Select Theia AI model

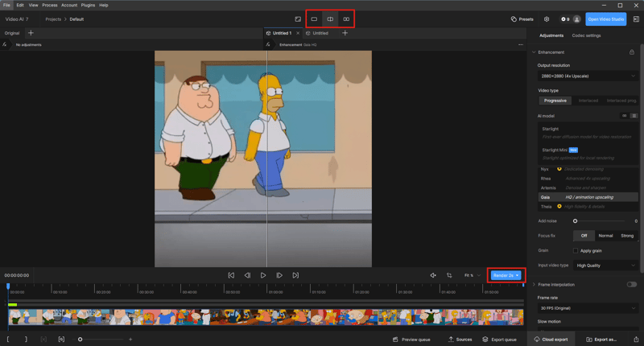588,207
